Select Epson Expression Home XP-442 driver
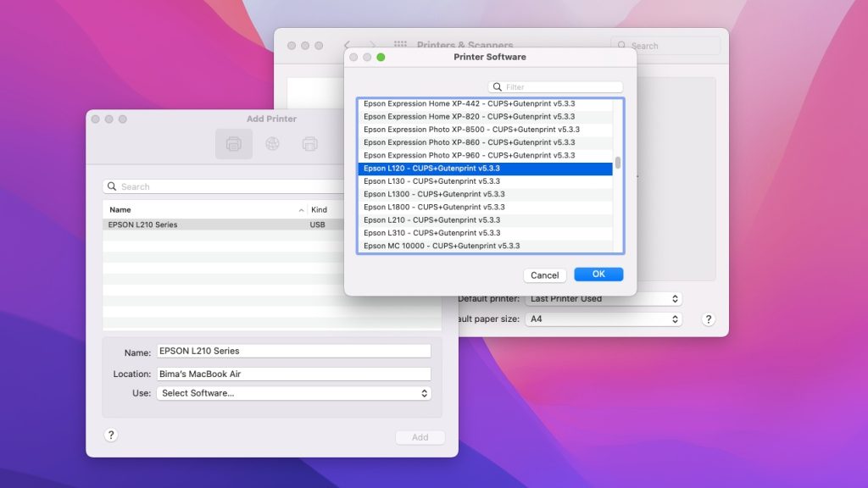 coord(485,103)
